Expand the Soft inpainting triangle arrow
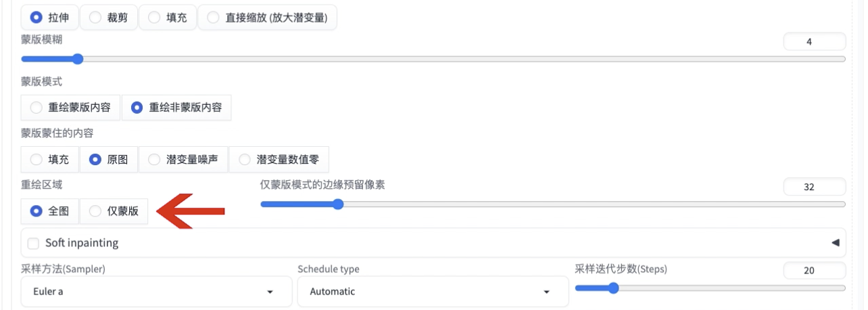This screenshot has width=868, height=310. point(835,242)
